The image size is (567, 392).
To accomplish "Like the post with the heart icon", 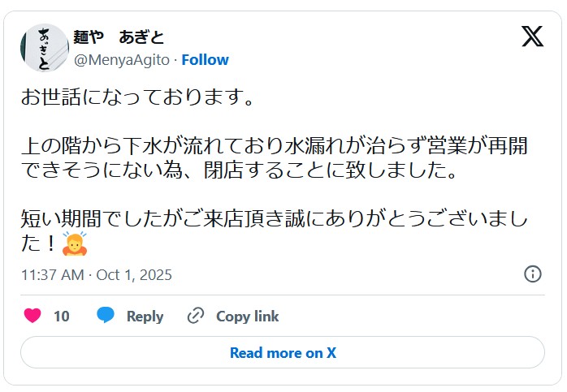I will click(32, 316).
